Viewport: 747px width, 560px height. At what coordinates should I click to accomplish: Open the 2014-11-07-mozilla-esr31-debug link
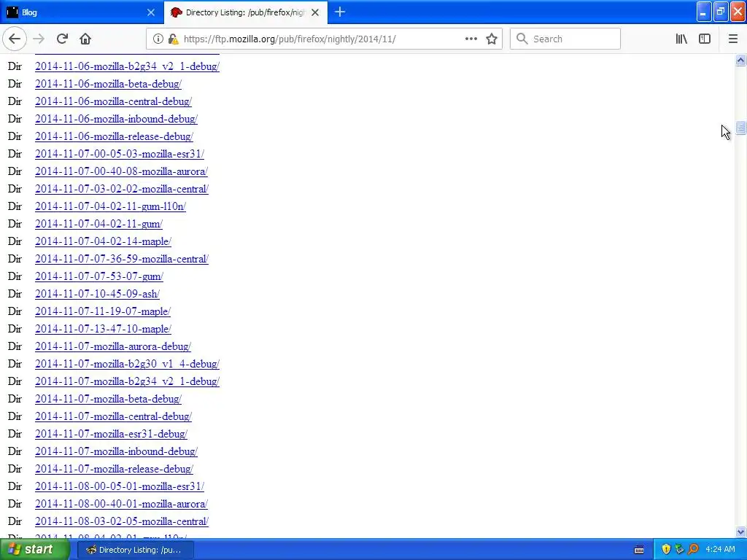(x=111, y=434)
